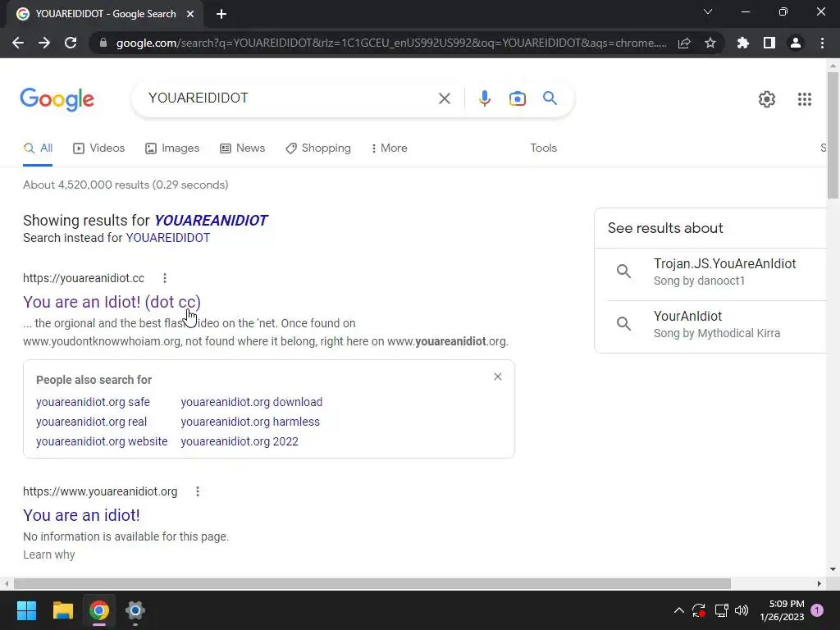
Task: Search youareanidiot.org 2022
Action: point(240,441)
